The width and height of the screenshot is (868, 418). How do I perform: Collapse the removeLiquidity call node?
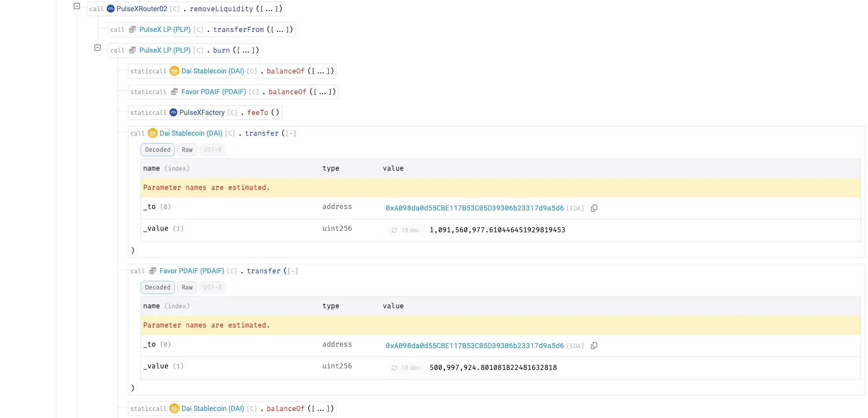click(77, 6)
